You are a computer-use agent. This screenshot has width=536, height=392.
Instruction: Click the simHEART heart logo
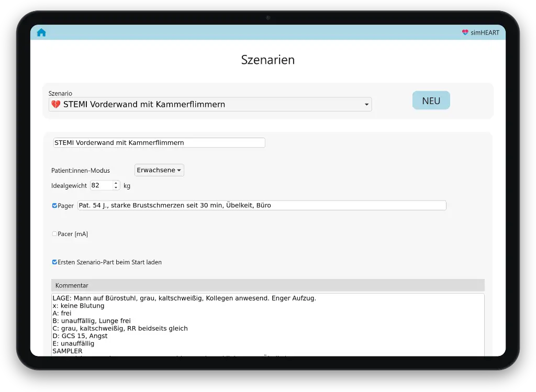[x=465, y=32]
